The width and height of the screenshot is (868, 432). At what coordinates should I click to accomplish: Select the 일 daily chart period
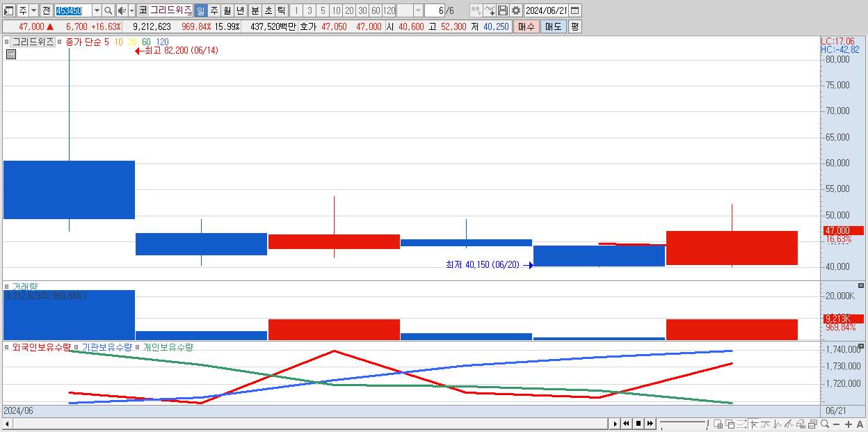(x=200, y=10)
